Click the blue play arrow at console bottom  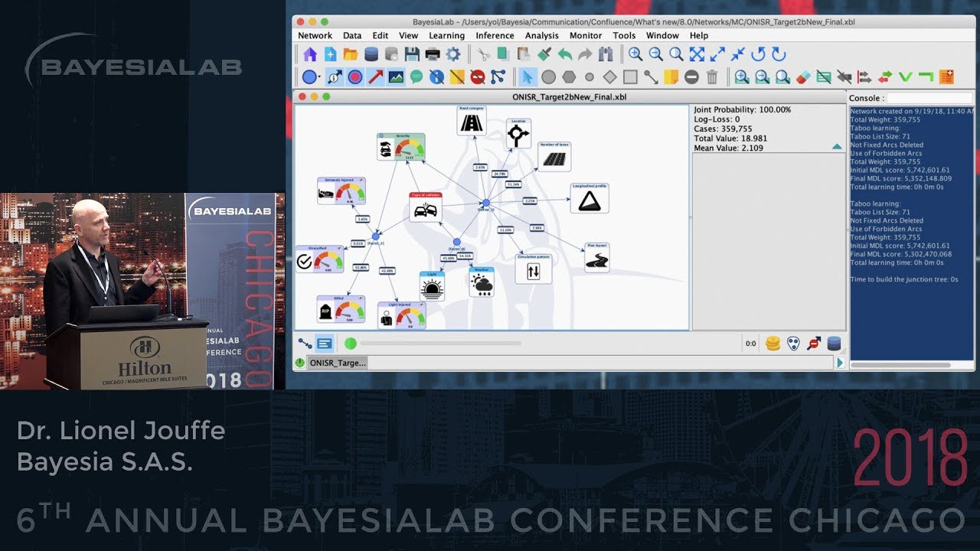[841, 363]
